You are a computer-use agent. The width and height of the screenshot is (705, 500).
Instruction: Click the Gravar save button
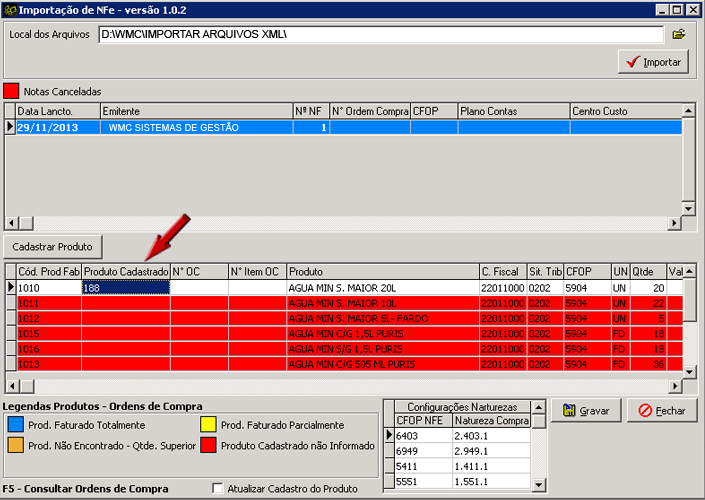pos(585,411)
